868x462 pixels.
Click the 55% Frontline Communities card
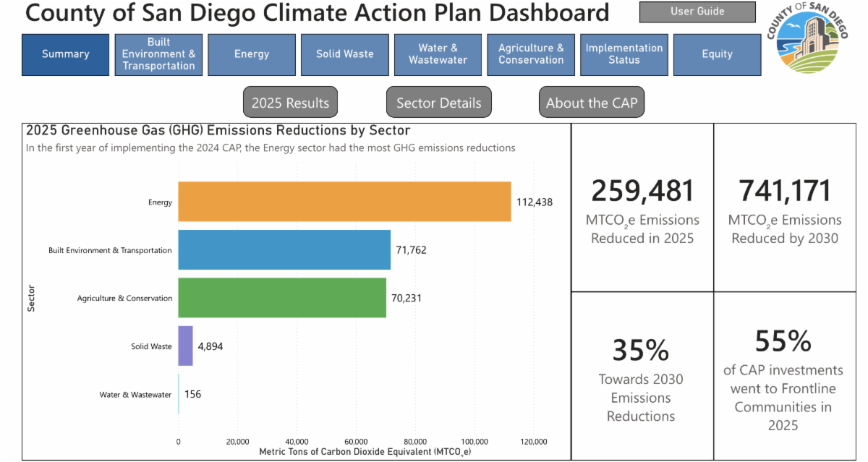click(x=783, y=376)
